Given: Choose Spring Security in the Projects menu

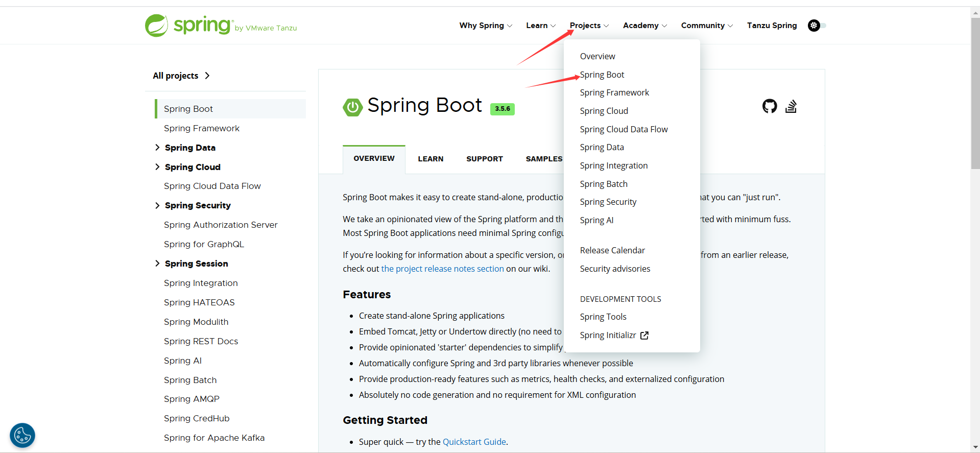Looking at the screenshot, I should pos(608,202).
